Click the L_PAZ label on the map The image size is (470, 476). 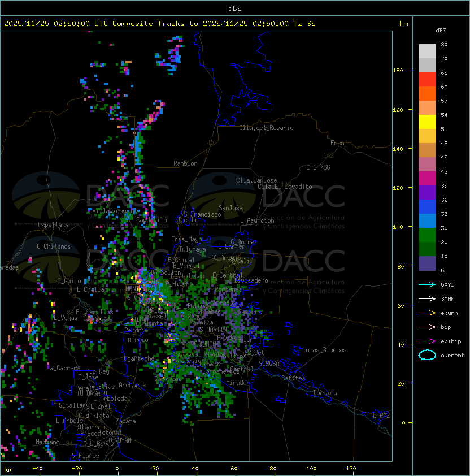(381, 416)
